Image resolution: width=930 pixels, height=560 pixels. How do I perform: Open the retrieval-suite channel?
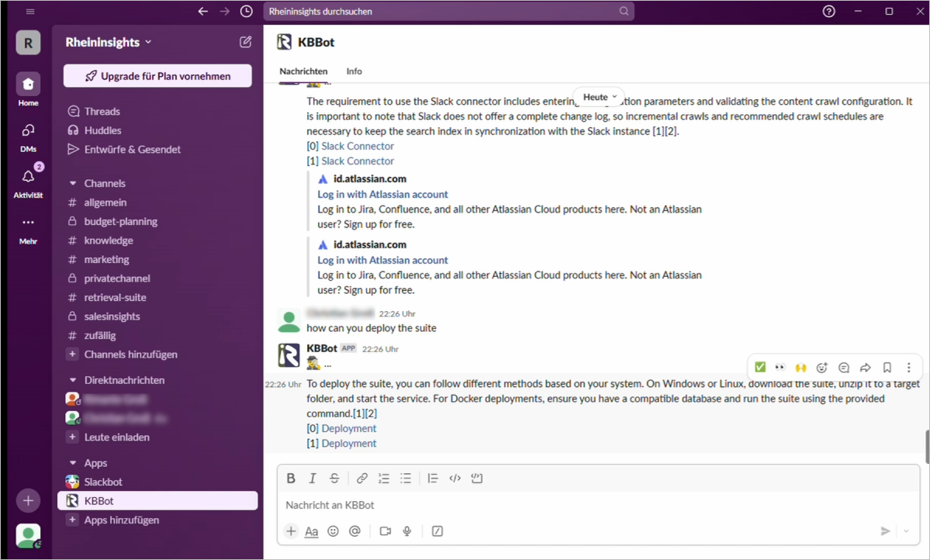coord(115,297)
